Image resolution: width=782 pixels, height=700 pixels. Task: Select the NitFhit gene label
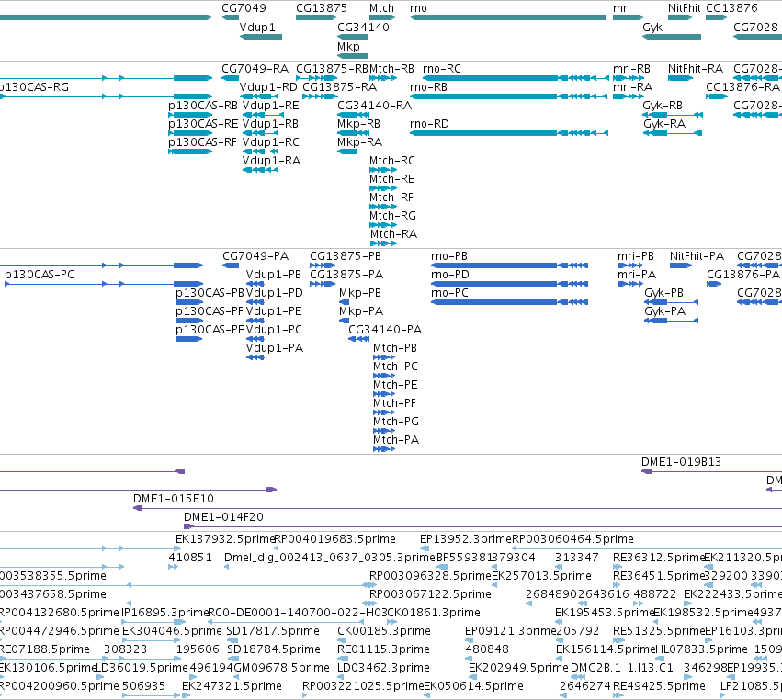(x=685, y=8)
